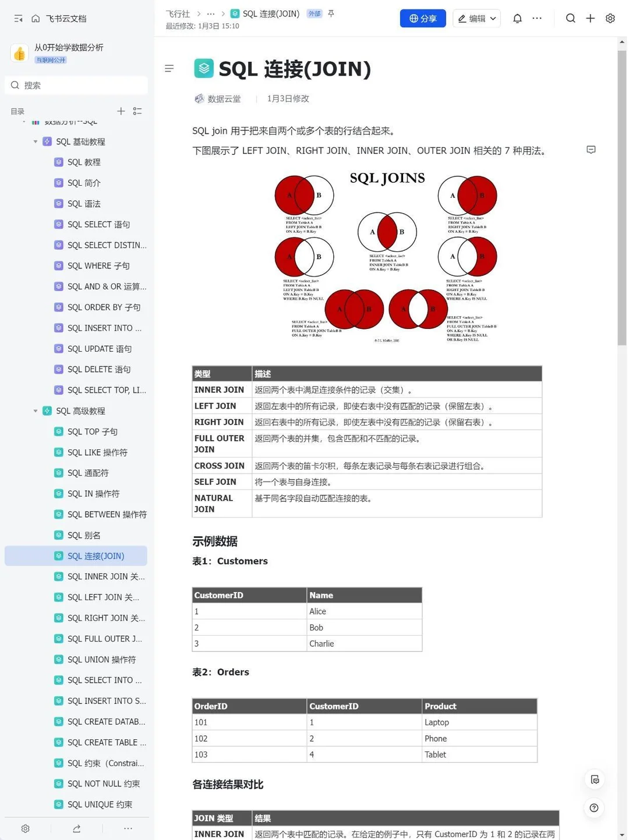
Task: Create a new document with the plus icon
Action: 590,18
